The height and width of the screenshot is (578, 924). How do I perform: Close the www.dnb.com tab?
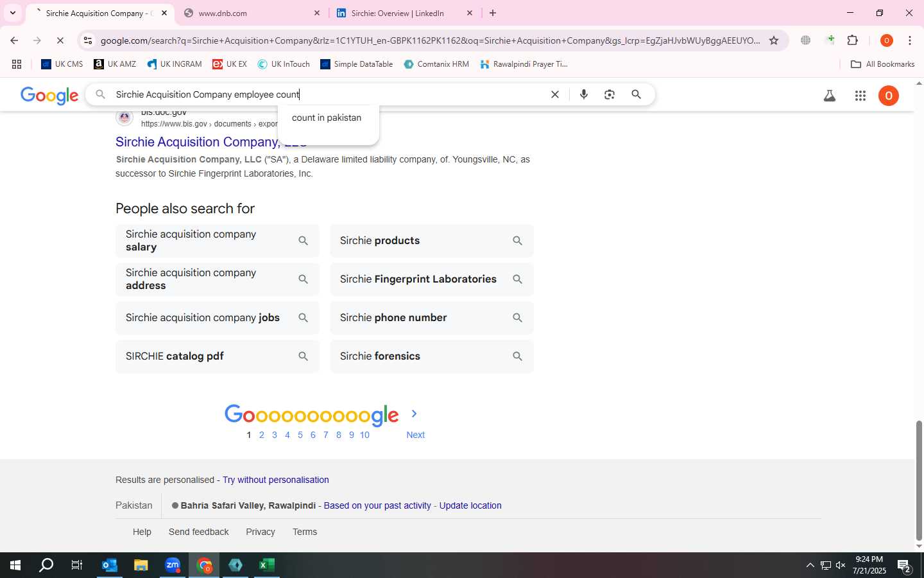[317, 13]
